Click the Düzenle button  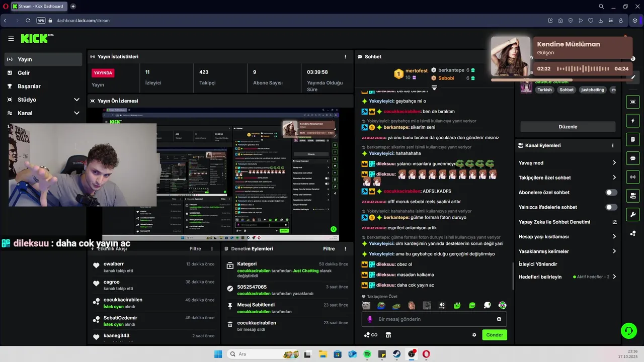click(568, 127)
